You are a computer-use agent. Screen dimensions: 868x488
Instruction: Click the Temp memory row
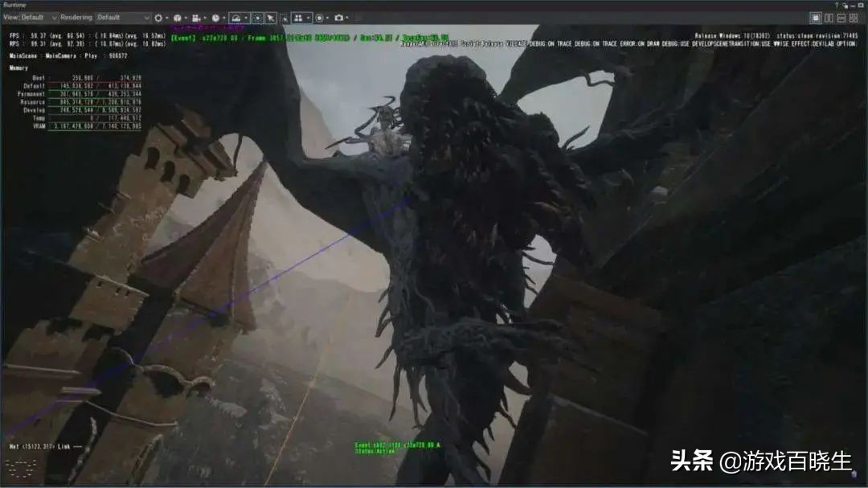click(x=88, y=118)
